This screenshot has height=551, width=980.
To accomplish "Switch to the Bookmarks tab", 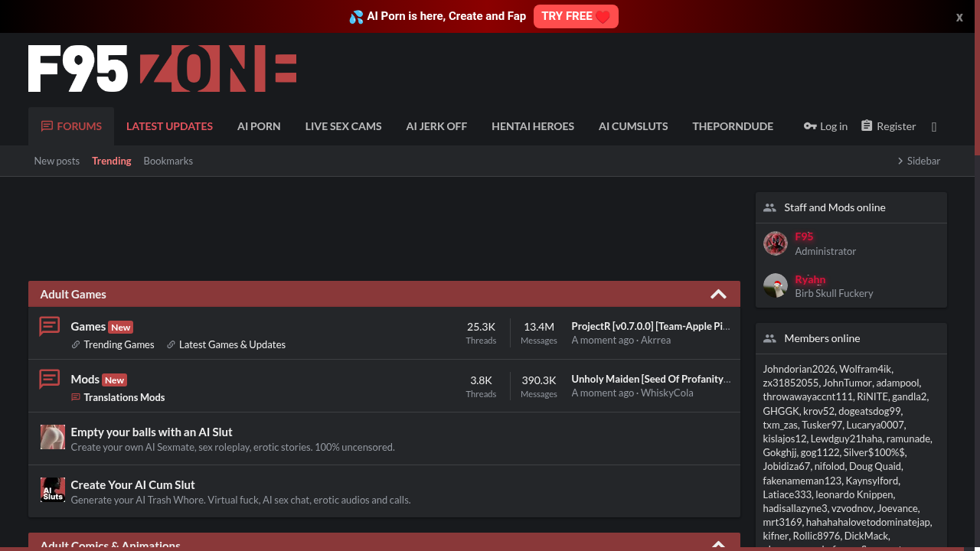I will click(168, 161).
